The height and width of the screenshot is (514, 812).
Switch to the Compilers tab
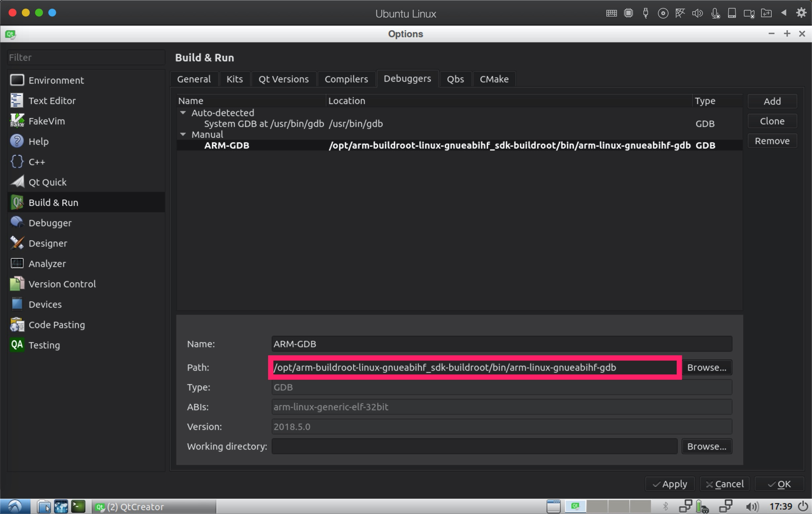click(346, 79)
